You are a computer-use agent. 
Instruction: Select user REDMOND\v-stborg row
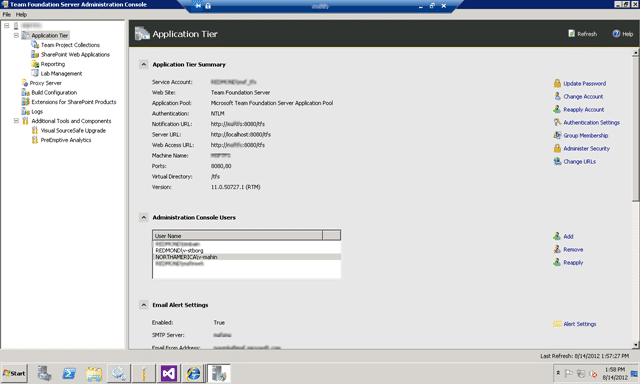click(247, 251)
